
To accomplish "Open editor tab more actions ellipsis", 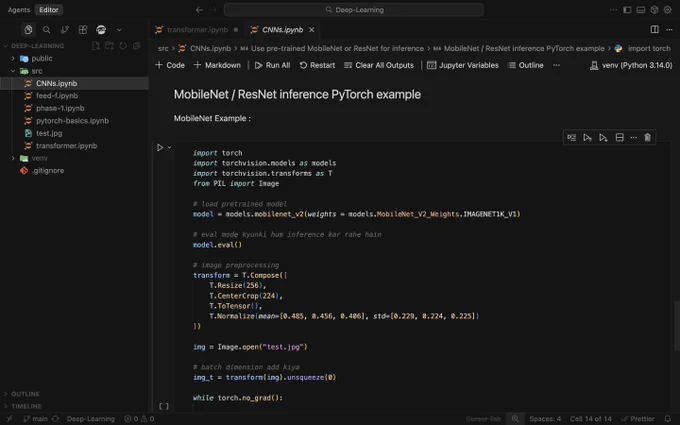I will 669,29.
